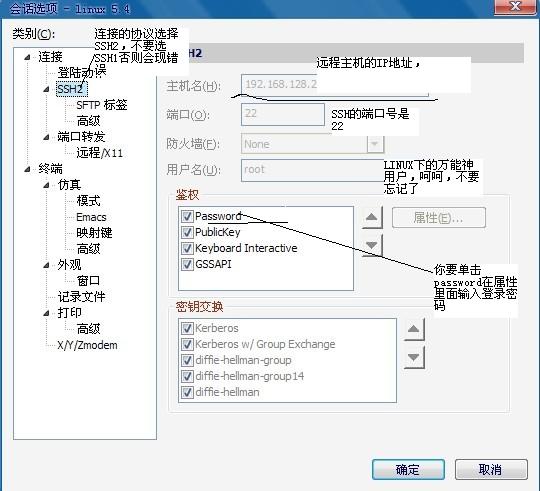
Task: Select GSSAPI row in 鉴权 list
Action: pos(266,264)
